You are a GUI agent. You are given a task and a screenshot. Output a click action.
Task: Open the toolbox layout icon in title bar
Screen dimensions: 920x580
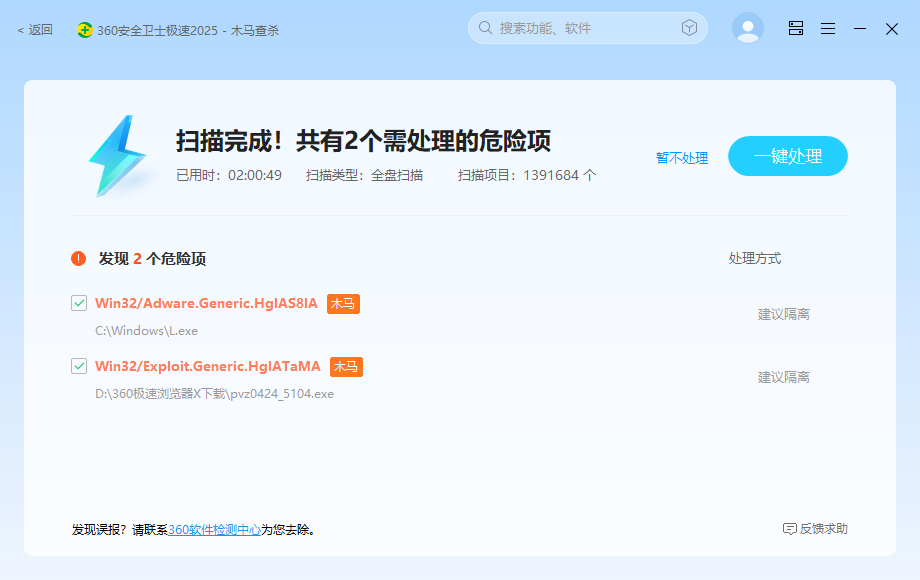(796, 28)
